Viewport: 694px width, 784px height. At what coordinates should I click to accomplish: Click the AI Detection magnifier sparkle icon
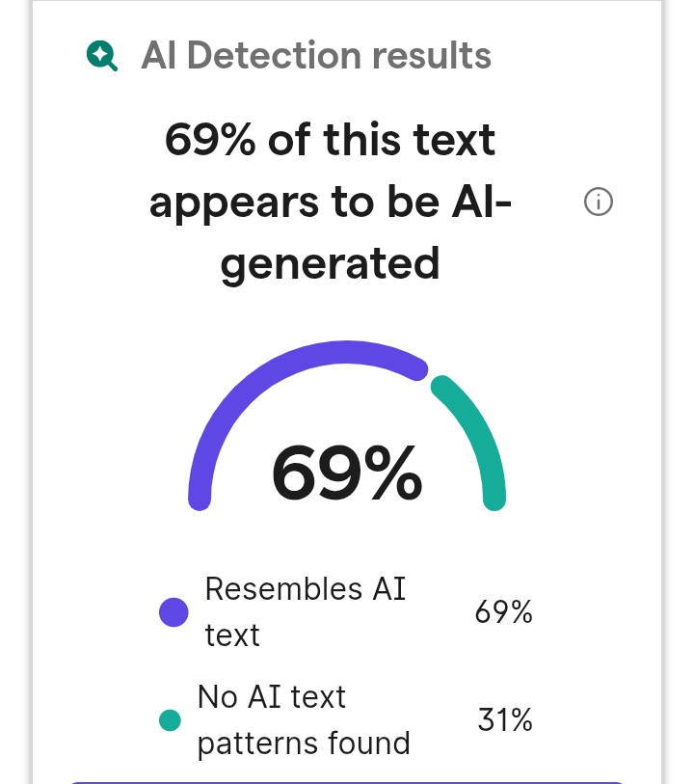(x=102, y=57)
